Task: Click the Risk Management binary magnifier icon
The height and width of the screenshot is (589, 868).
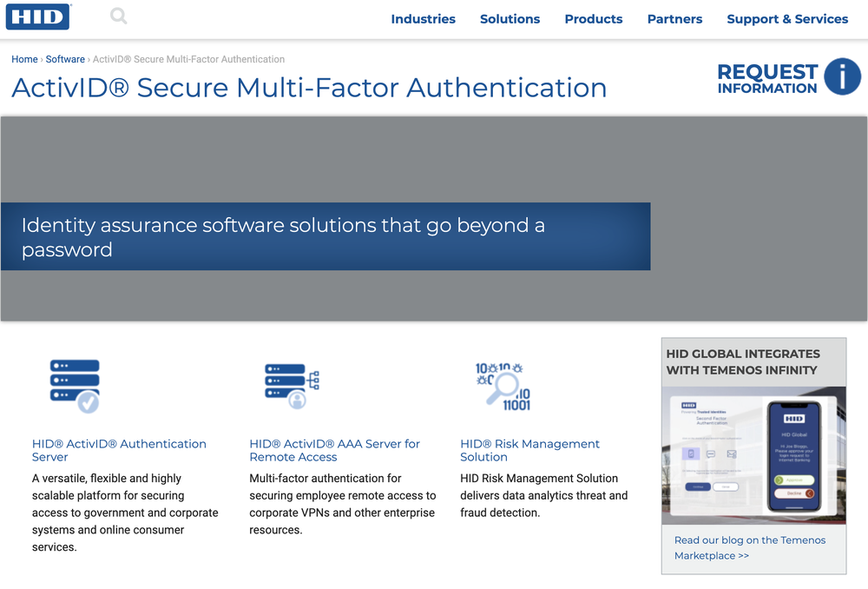Action: (503, 387)
